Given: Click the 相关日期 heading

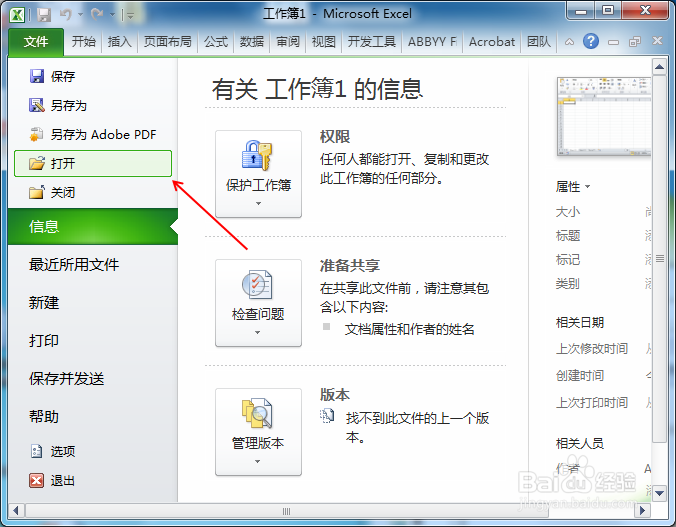Looking at the screenshot, I should (x=579, y=322).
